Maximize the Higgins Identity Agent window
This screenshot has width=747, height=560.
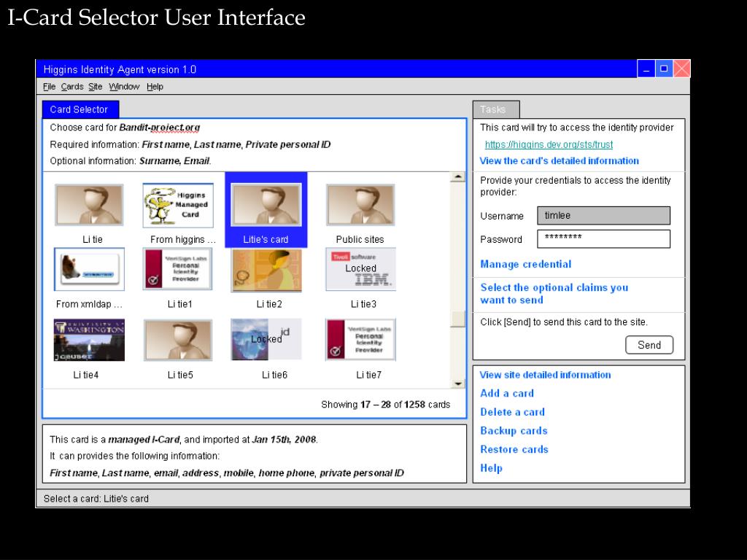(x=664, y=69)
